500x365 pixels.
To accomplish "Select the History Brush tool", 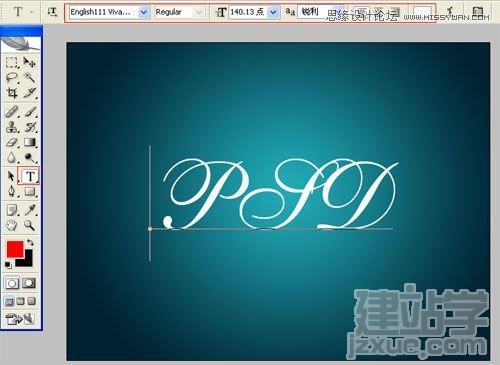I will tap(30, 127).
